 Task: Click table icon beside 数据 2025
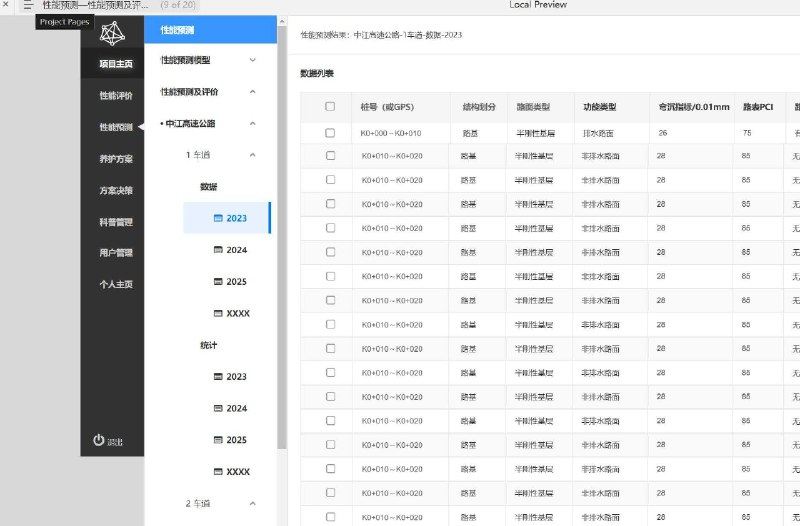(218, 282)
